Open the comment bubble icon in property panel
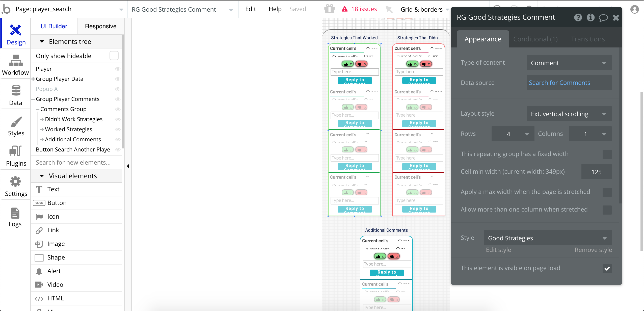The width and height of the screenshot is (644, 311). [603, 18]
